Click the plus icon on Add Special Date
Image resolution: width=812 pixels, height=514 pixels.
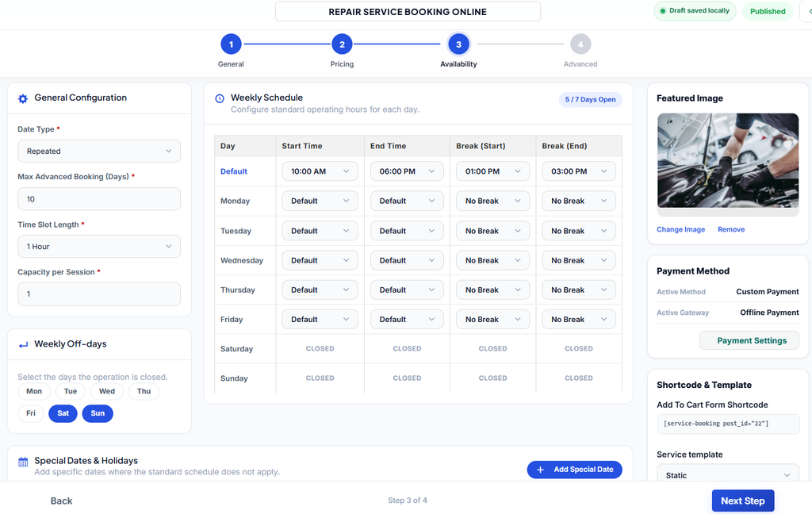click(x=540, y=470)
